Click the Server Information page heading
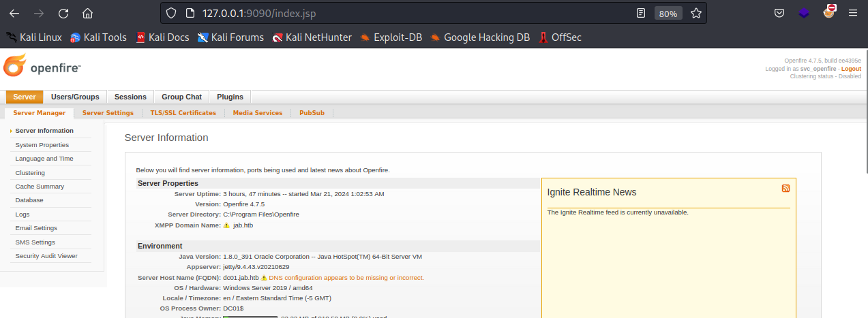The image size is (868, 318). pyautogui.click(x=166, y=138)
